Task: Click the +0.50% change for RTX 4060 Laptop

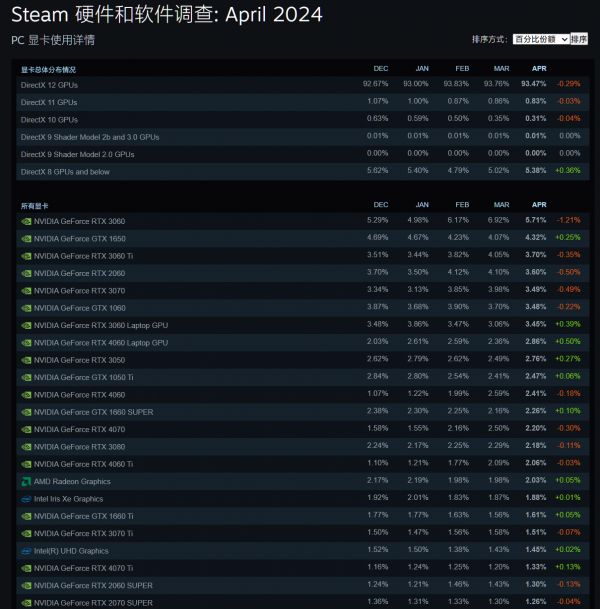Action: [x=568, y=341]
